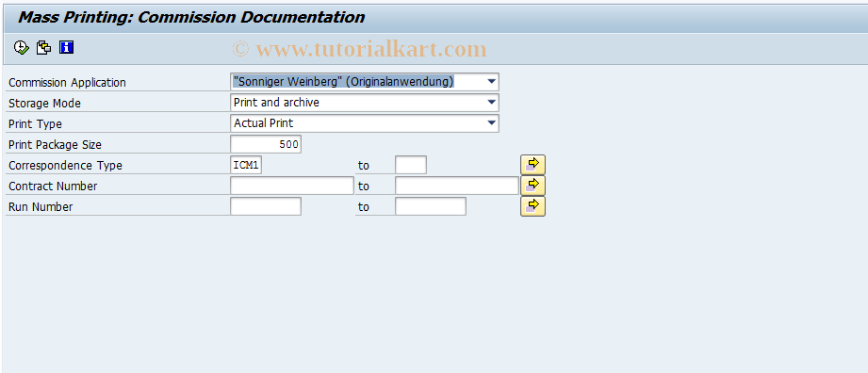868x373 pixels.
Task: Click the Correspondence Type label
Action: coord(65,166)
